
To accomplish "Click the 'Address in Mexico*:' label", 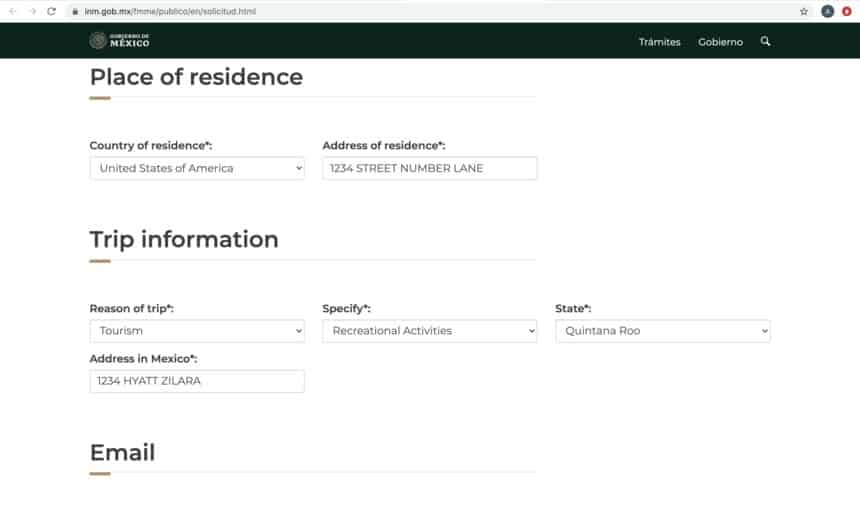I will pyautogui.click(x=143, y=358).
